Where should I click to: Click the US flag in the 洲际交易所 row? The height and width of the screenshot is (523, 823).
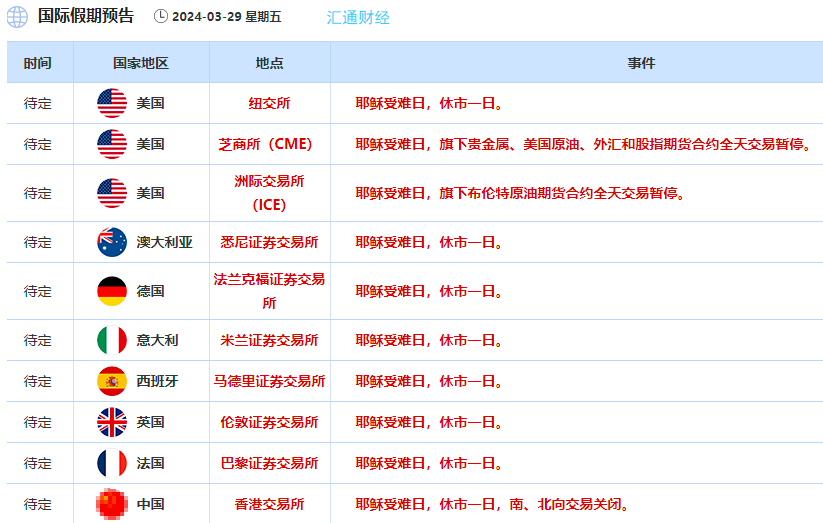(112, 193)
